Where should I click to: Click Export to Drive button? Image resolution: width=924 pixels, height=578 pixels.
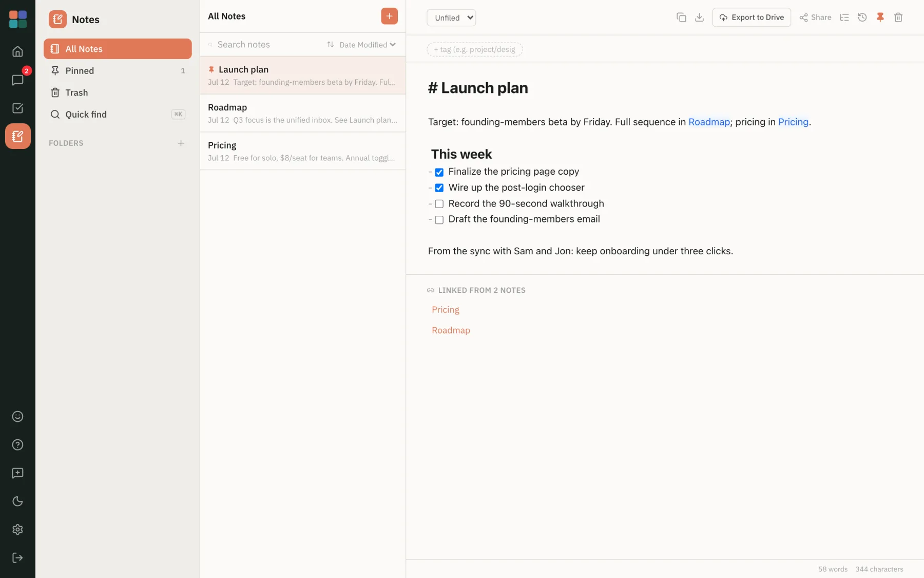coord(752,17)
